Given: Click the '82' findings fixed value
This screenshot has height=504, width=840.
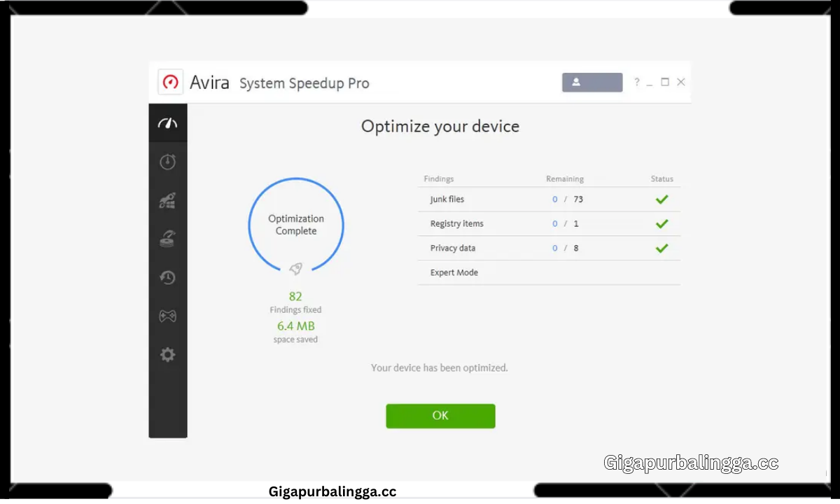Looking at the screenshot, I should click(295, 297).
